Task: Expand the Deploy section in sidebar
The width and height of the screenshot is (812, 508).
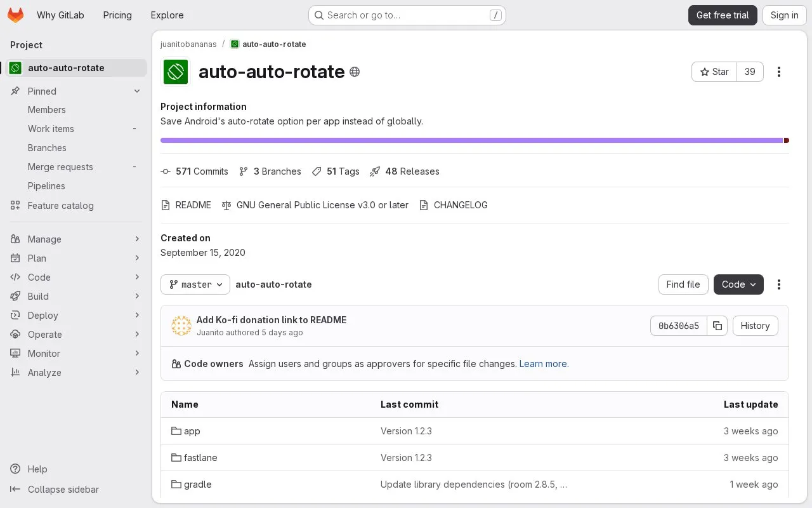Action: 76,316
